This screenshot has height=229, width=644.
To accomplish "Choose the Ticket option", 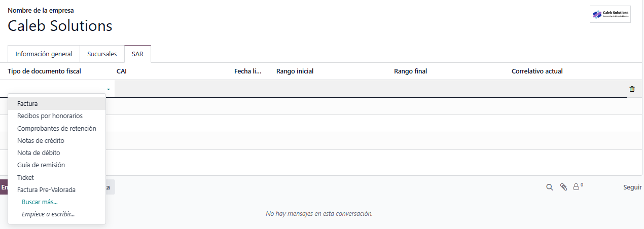I will (x=57, y=177).
